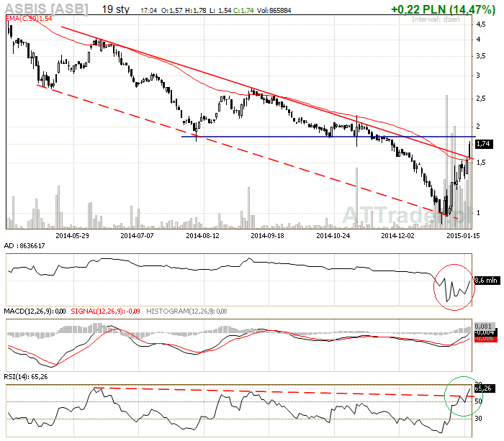Click the 2014-07-07 date axis label
504x441 pixels.
(138, 235)
